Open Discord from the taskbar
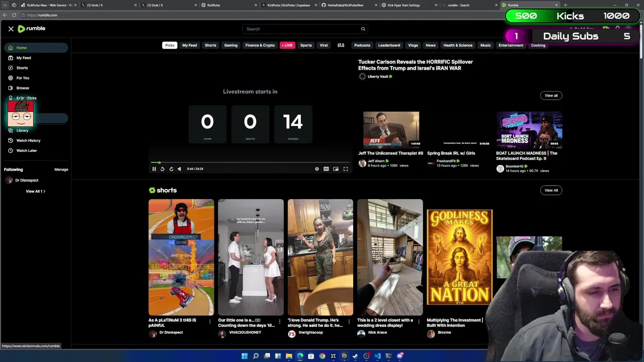This screenshot has width=644, height=362. point(399,356)
